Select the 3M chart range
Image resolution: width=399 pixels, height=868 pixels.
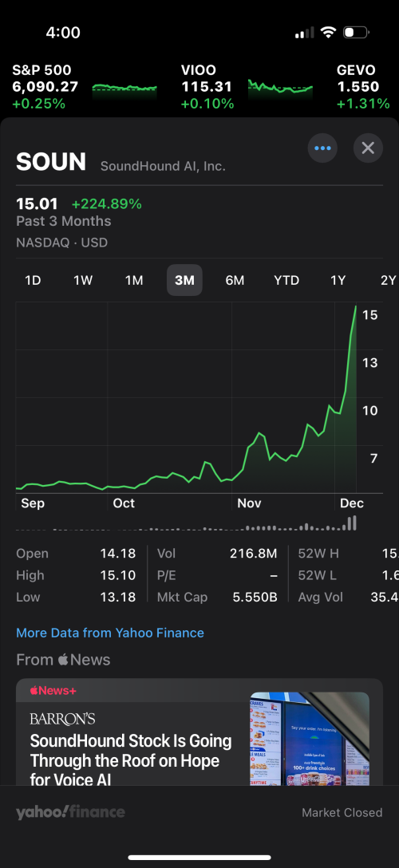click(x=185, y=280)
